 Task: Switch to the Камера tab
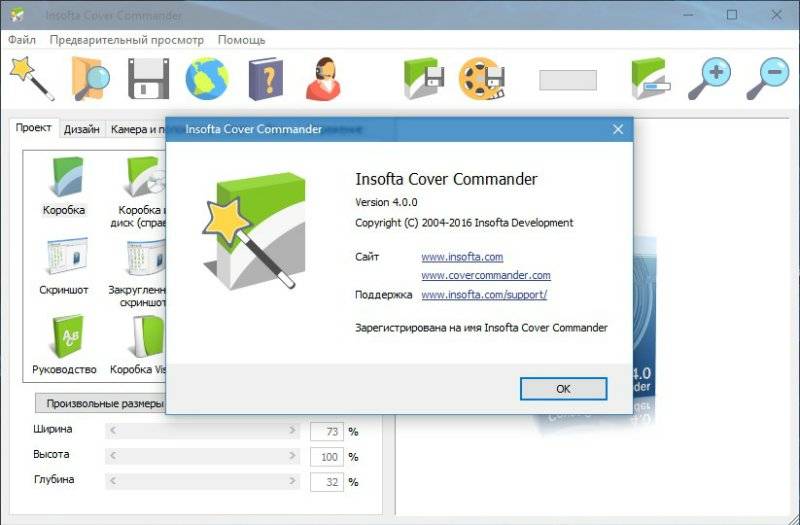136,130
